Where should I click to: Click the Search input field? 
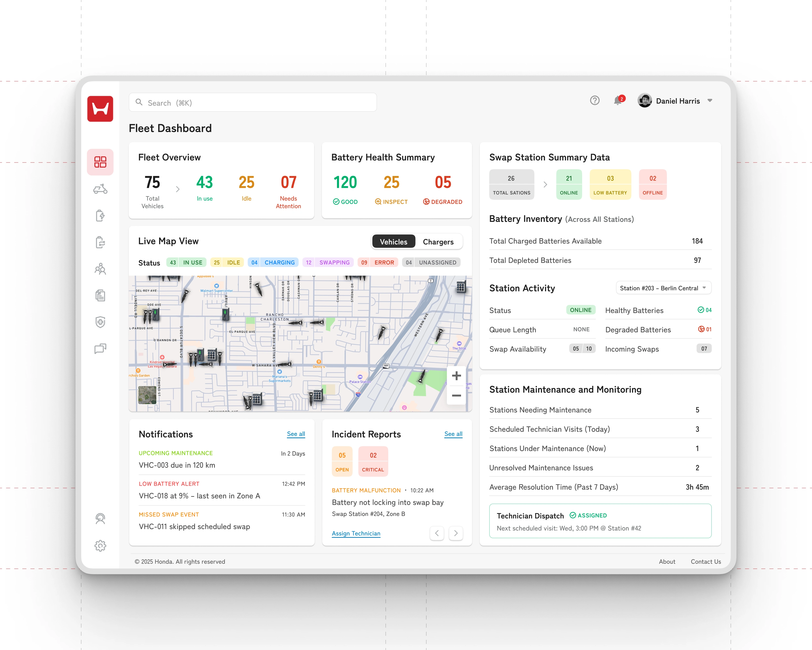[x=253, y=103]
